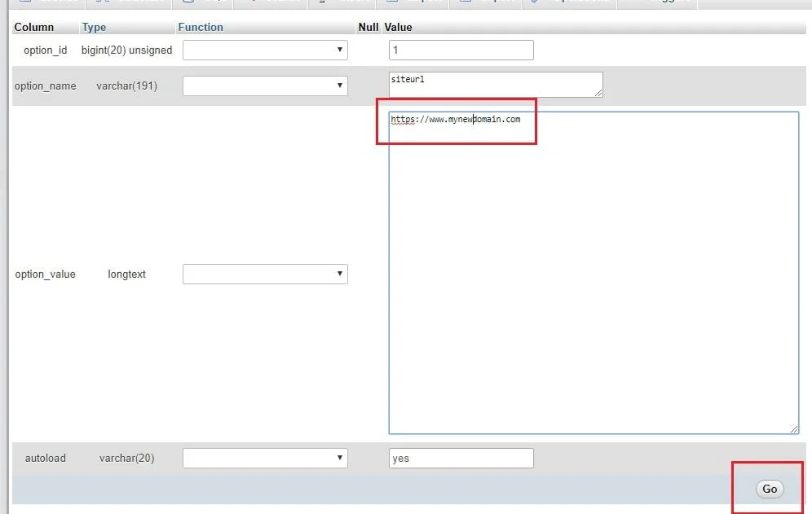The width and height of the screenshot is (812, 514).
Task: Click the autoload column label
Action: (x=45, y=458)
